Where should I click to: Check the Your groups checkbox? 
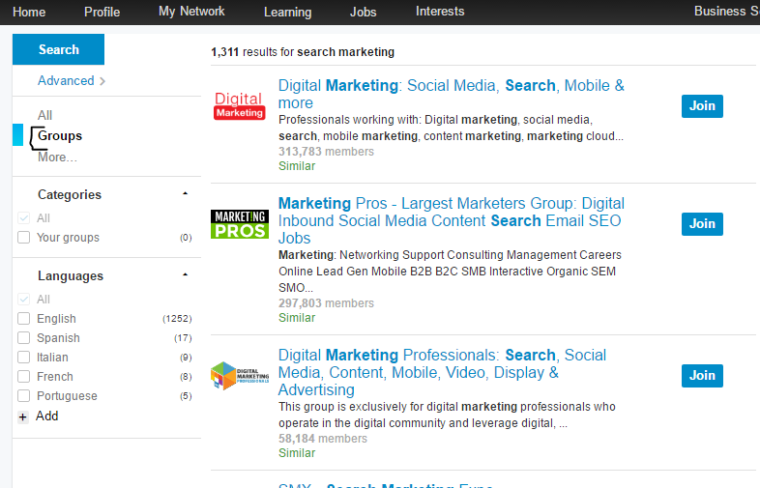(x=24, y=237)
